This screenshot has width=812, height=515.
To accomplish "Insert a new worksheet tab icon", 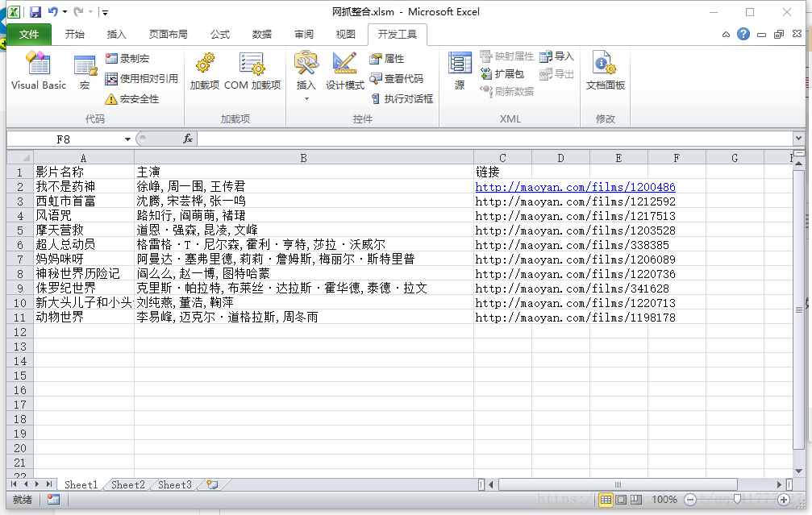I will pos(212,485).
